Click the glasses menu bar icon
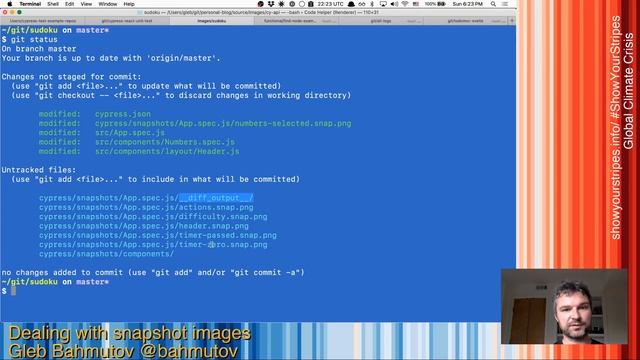This screenshot has height=360, width=640. [362, 4]
